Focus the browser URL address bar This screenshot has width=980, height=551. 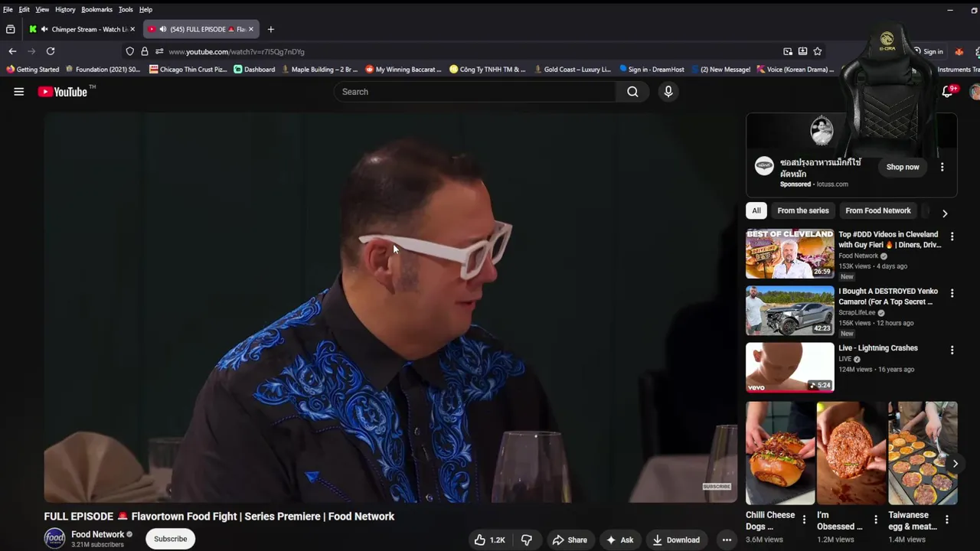coord(459,51)
